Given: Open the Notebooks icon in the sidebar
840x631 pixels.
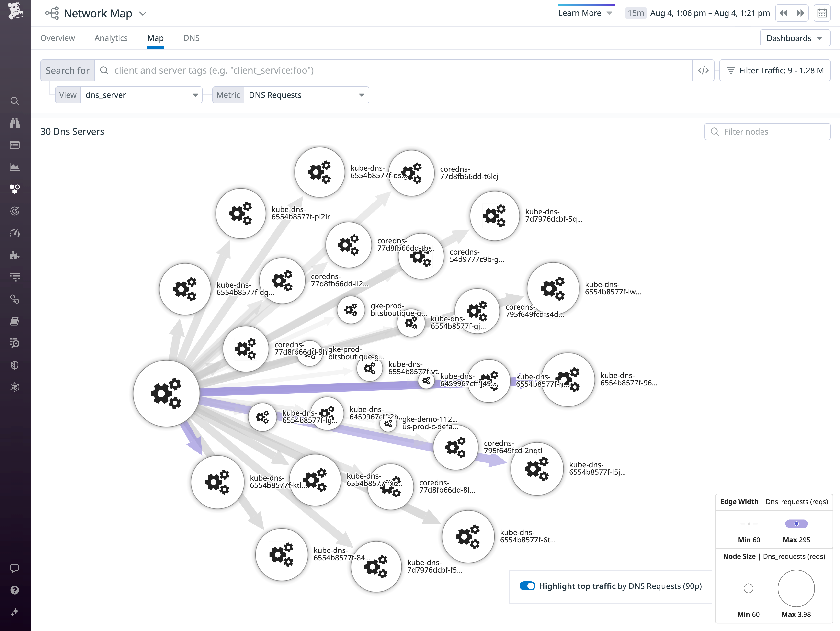Looking at the screenshot, I should pyautogui.click(x=15, y=321).
